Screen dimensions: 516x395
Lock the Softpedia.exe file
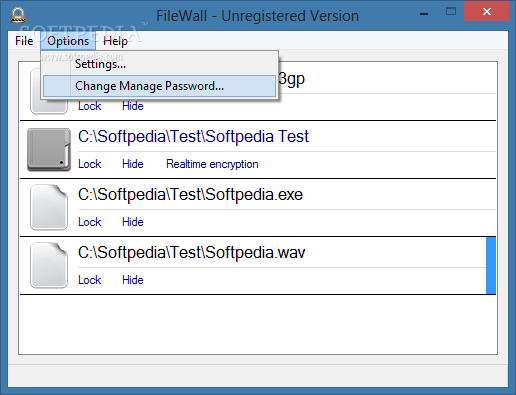pyautogui.click(x=90, y=222)
